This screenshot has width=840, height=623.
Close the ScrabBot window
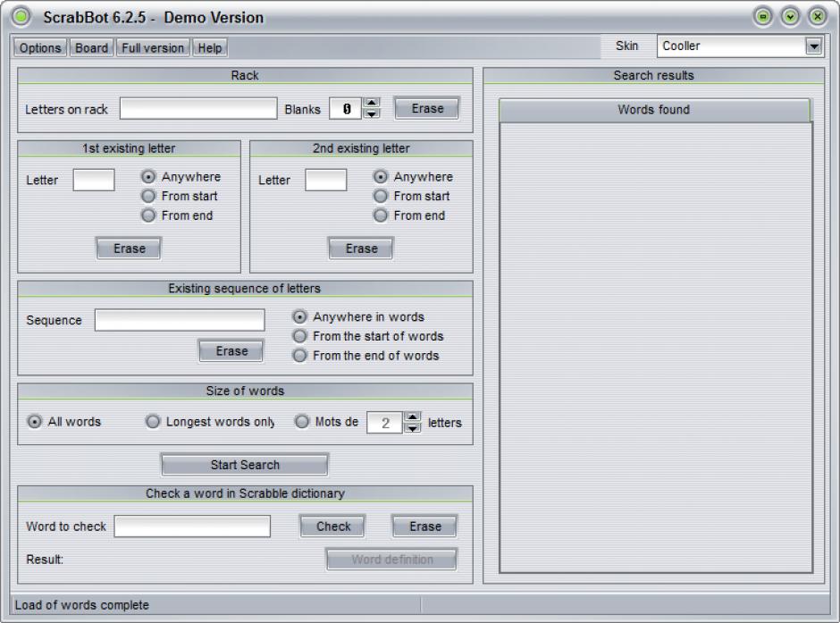(x=818, y=17)
